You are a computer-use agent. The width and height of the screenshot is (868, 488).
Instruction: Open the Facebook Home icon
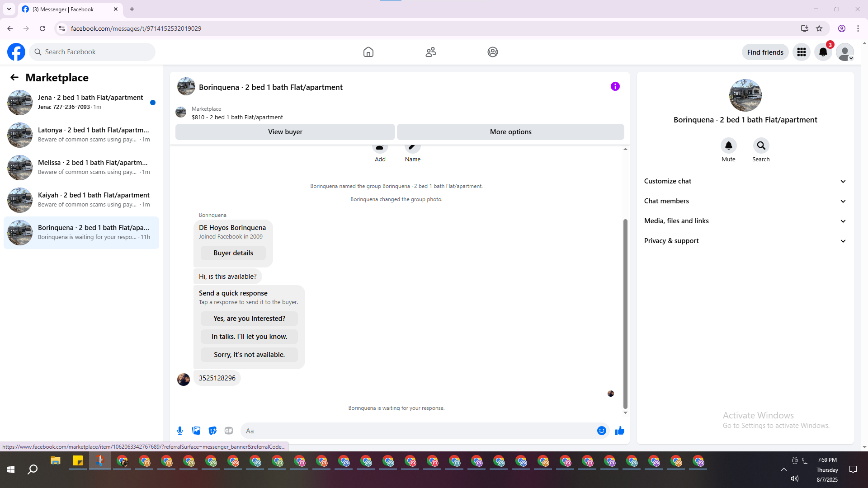[368, 52]
